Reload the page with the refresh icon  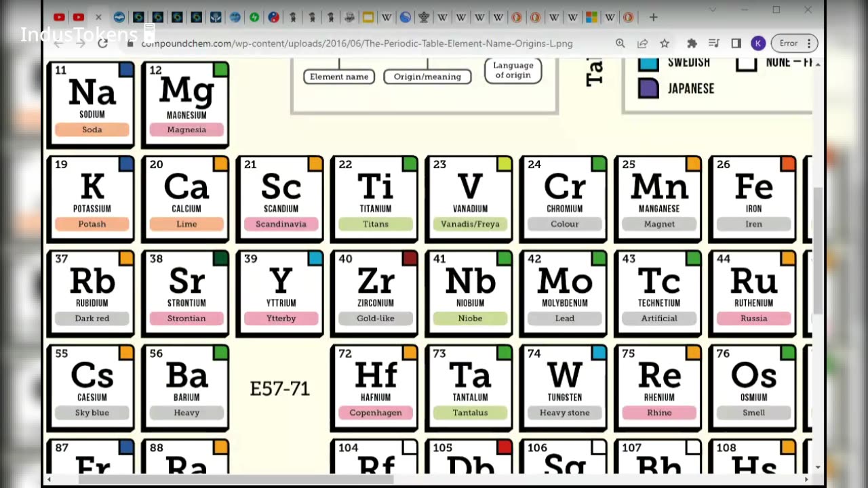point(102,43)
